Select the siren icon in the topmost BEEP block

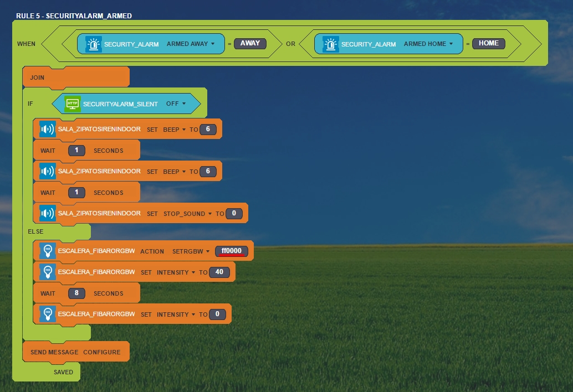click(48, 130)
